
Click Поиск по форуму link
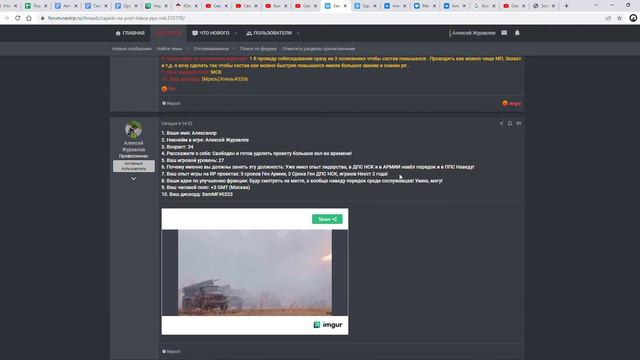[258, 49]
